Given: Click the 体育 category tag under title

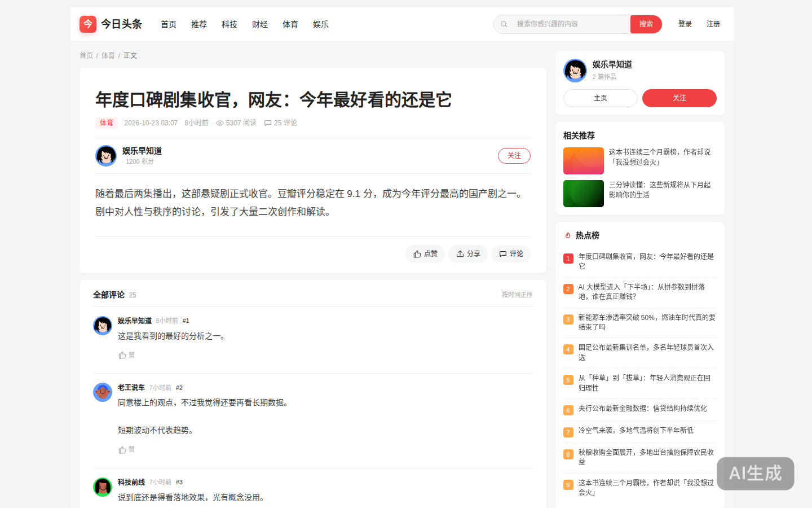Looking at the screenshot, I should point(107,123).
